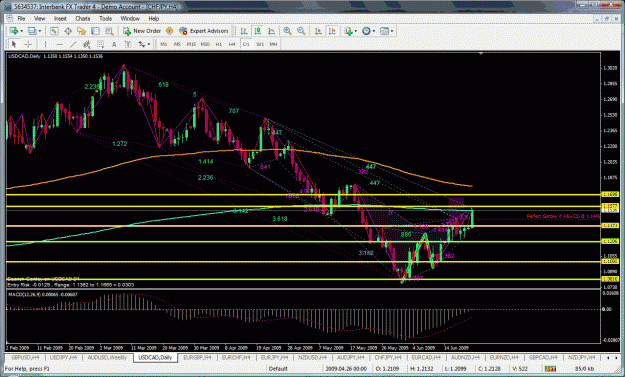Toggle Auto Scroll chart icon
Screen dimensions: 625x377
[318, 31]
